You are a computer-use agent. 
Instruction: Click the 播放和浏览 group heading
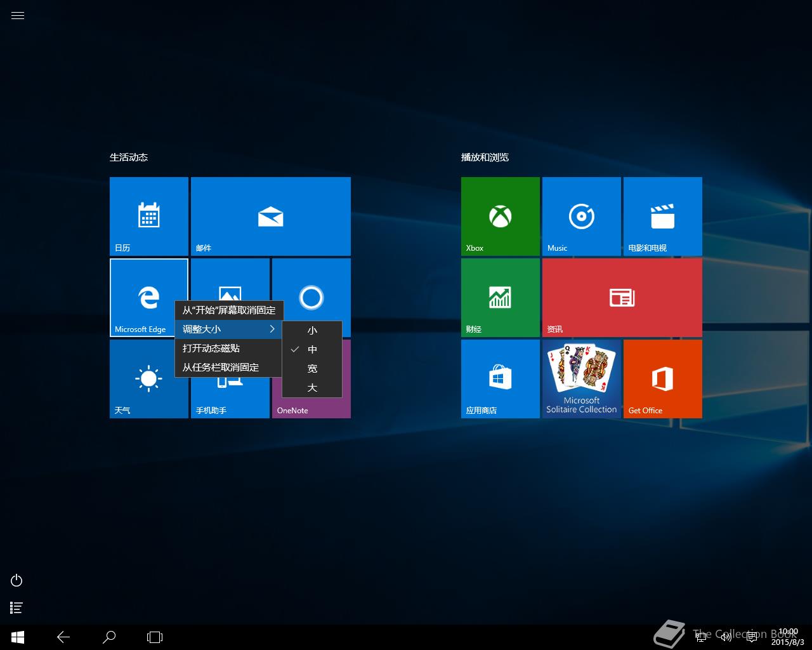(485, 157)
